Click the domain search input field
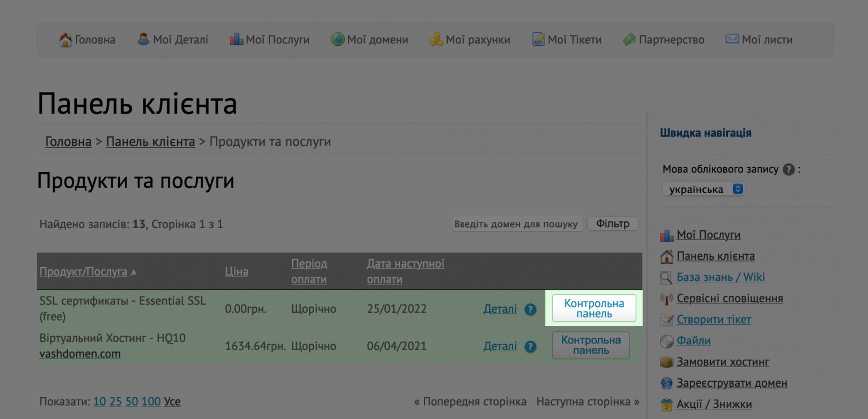868x419 pixels. 516,224
